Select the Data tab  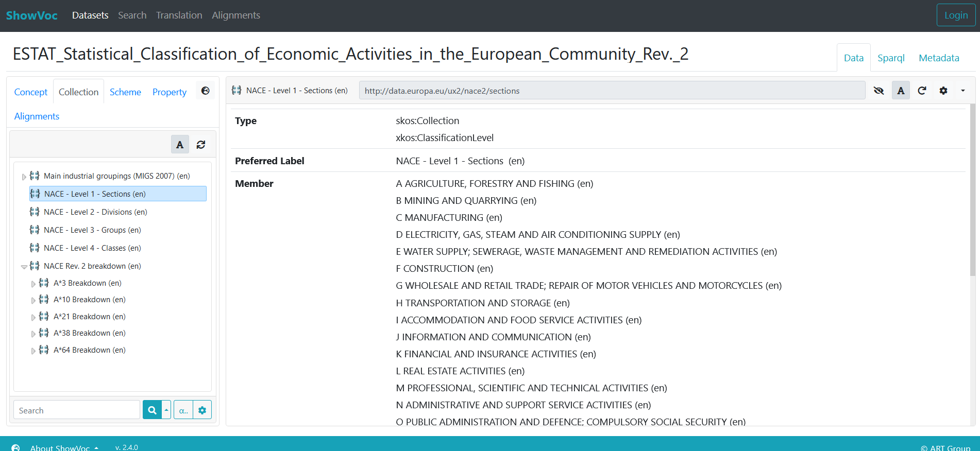coord(854,58)
